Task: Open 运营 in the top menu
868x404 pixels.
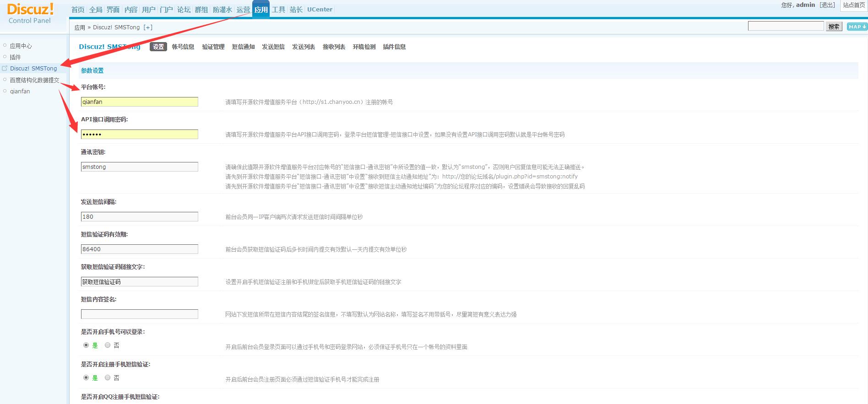Action: click(x=243, y=10)
